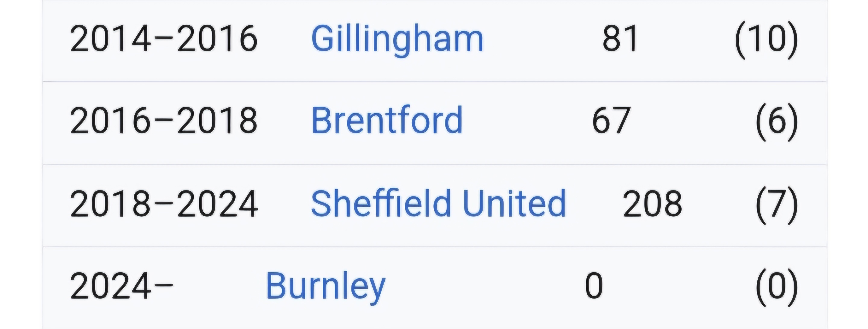Screen dimensions: 868x329
Task: Click divider line between Gillingham and Brentford rows
Action: (x=434, y=81)
